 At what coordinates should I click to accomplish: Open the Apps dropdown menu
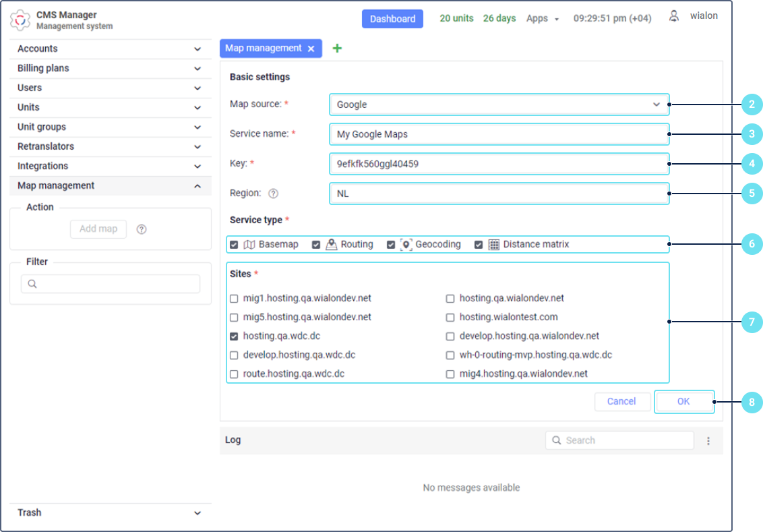point(542,19)
